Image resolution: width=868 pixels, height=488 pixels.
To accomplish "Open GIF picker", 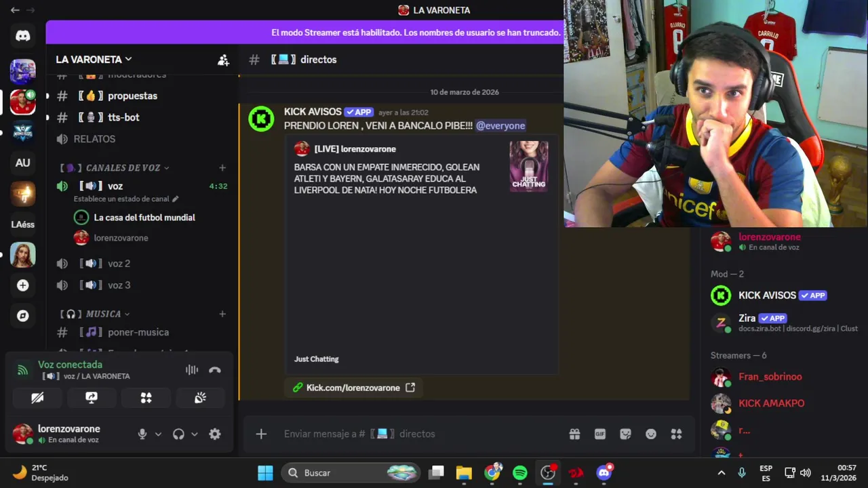I will click(x=600, y=434).
